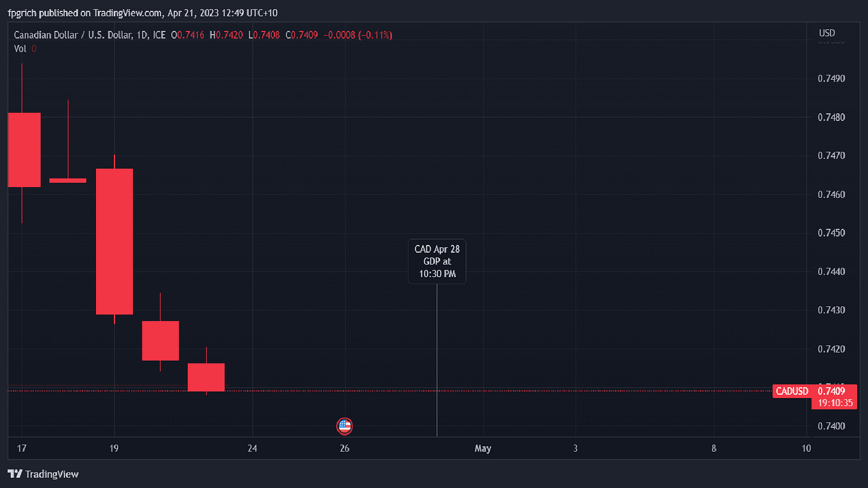Open the Canadian Dollar / U.S. Dollar symbol title
The image size is (868, 488).
pos(73,36)
